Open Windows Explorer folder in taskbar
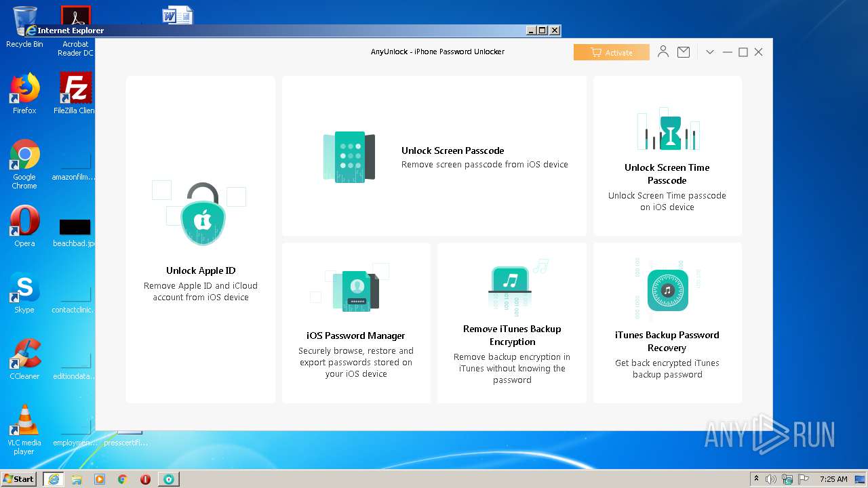The height and width of the screenshot is (488, 868). point(77,479)
